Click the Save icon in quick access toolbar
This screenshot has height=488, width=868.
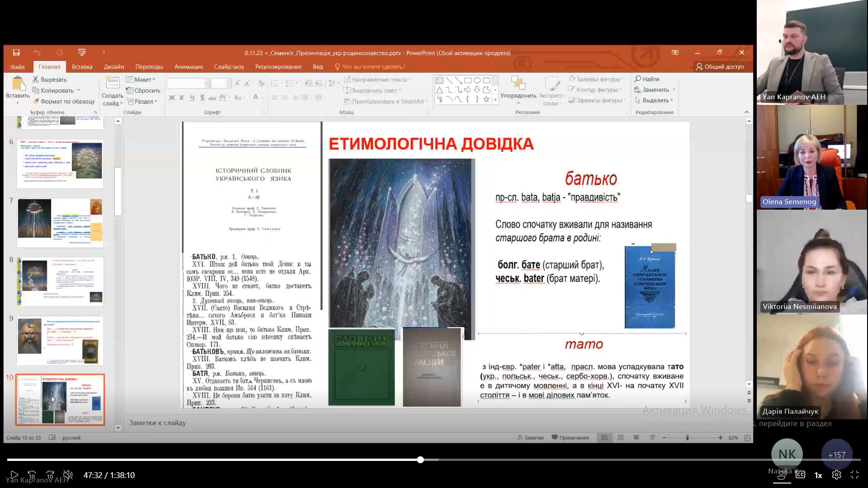(x=16, y=52)
